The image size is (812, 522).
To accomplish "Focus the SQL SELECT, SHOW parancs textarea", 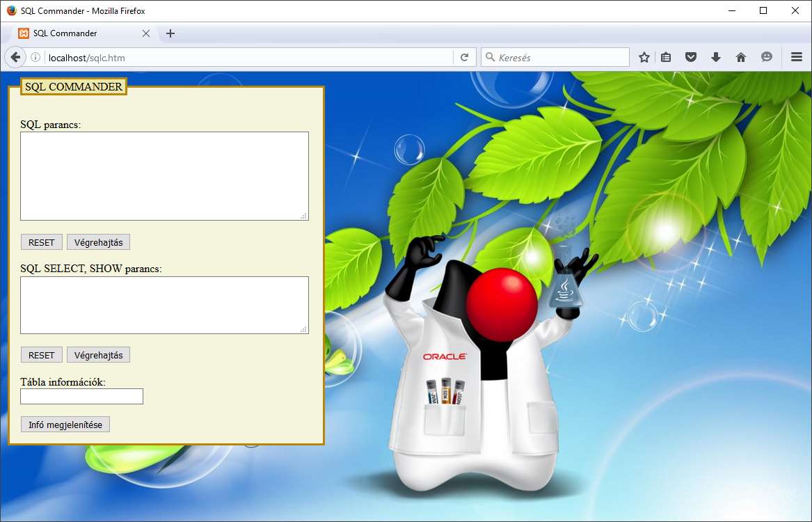I will 165,305.
